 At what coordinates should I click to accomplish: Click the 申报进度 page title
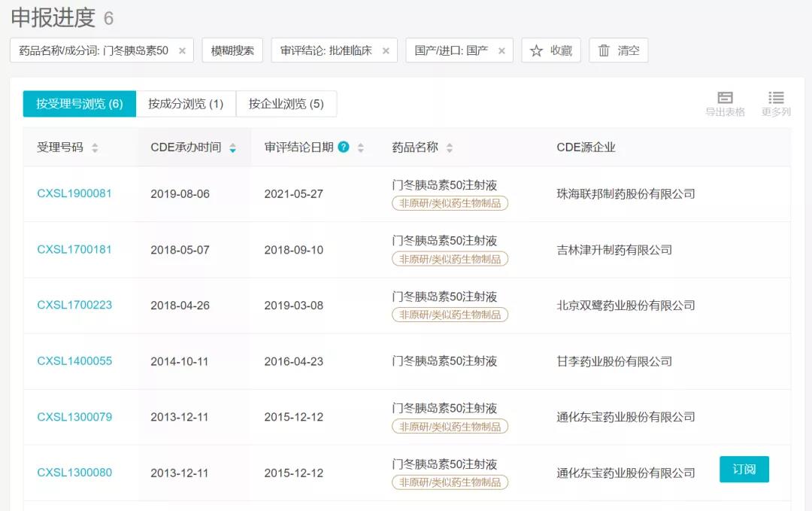point(53,17)
